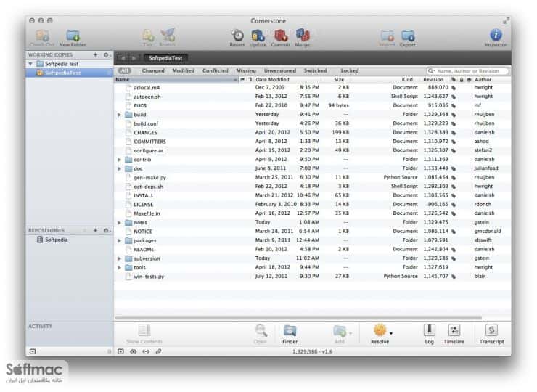Click the Import toolbar icon
The width and height of the screenshot is (537, 392).
click(388, 36)
